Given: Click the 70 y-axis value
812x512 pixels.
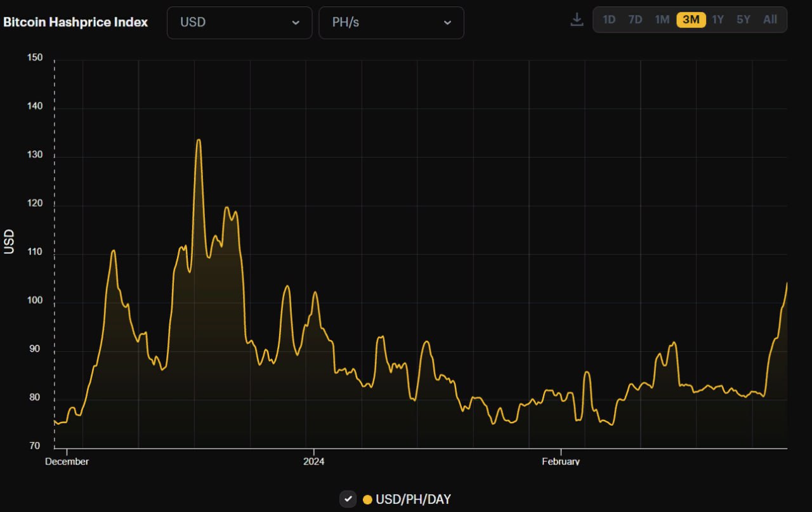Looking at the screenshot, I should click(34, 446).
